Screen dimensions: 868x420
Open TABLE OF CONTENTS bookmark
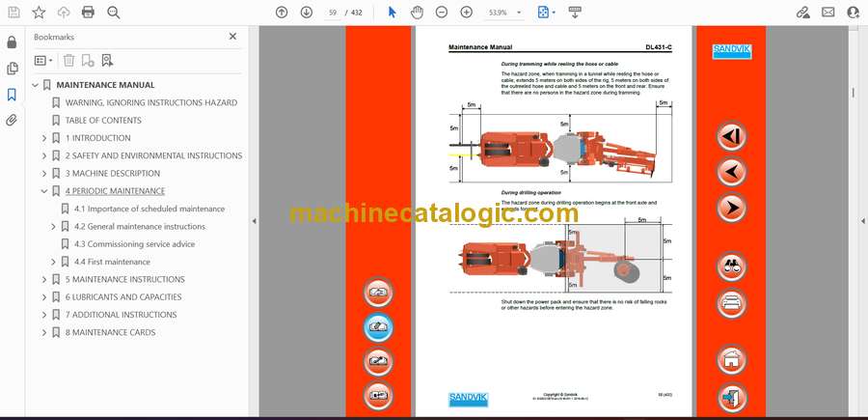(103, 121)
